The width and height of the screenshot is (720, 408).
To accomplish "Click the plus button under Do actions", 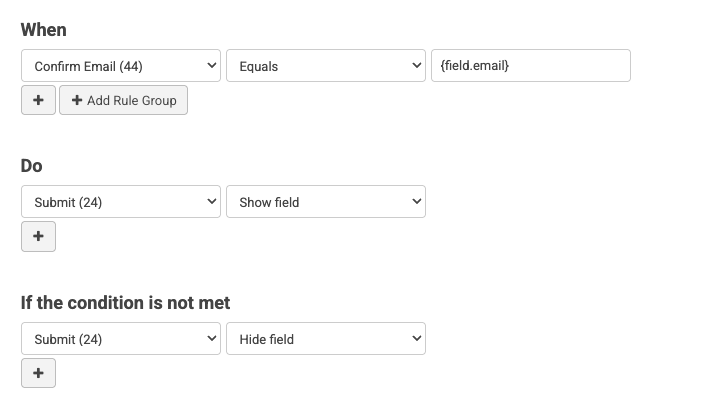I will pyautogui.click(x=38, y=236).
